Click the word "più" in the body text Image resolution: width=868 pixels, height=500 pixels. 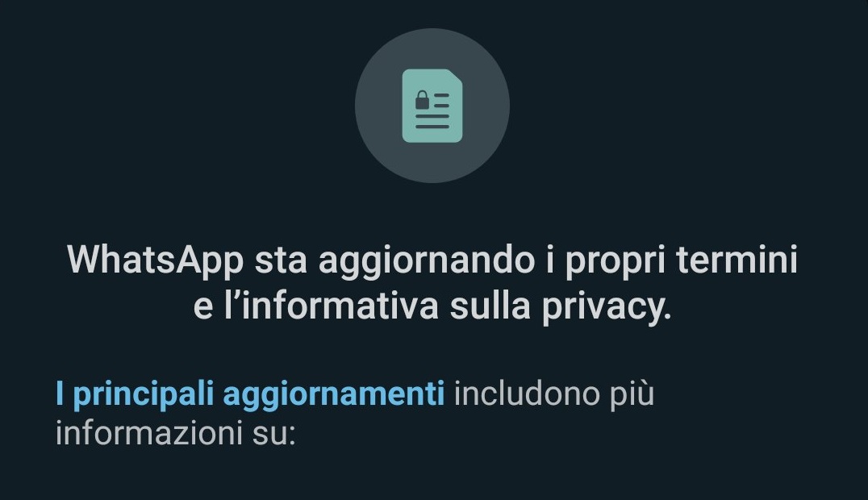[x=632, y=395]
